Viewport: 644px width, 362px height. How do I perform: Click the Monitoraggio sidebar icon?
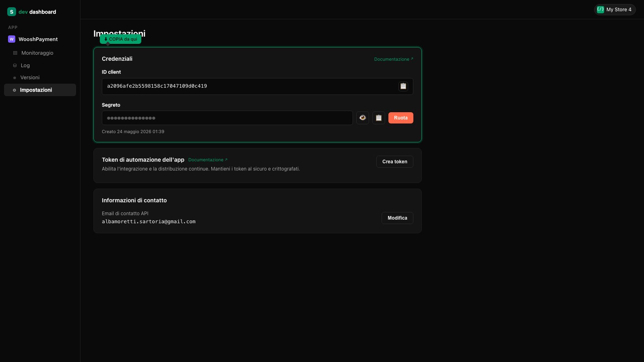click(15, 53)
